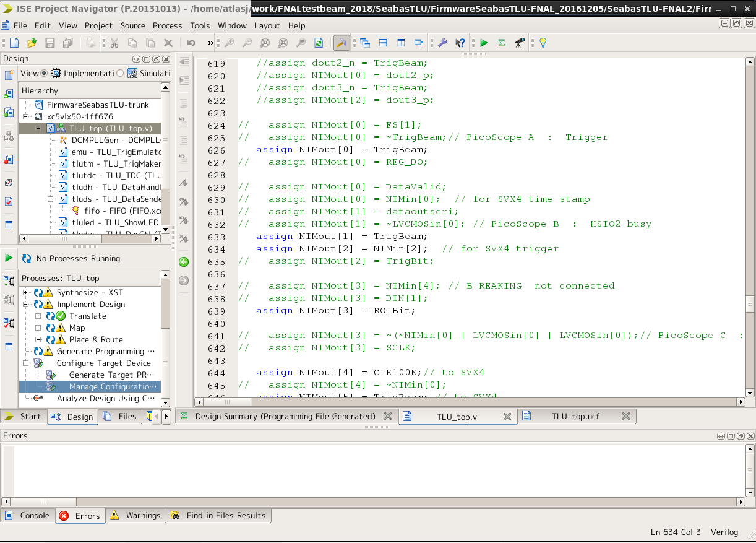This screenshot has height=543, width=756.
Task: Open the Process menu
Action: click(x=167, y=25)
